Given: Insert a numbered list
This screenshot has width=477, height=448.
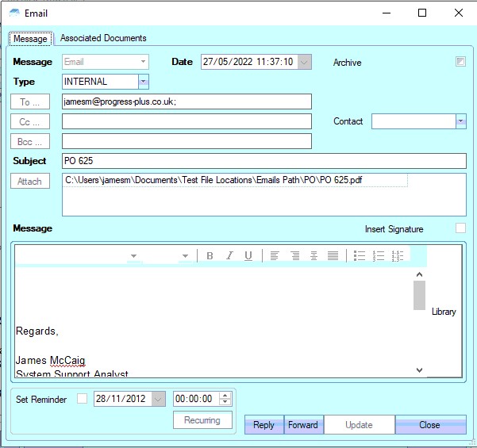Looking at the screenshot, I should (x=379, y=255).
